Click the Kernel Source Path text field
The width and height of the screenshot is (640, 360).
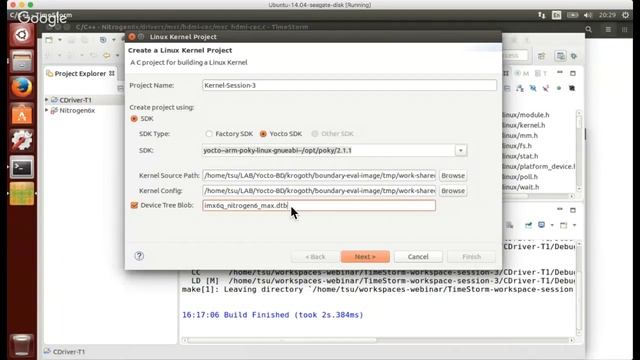pyautogui.click(x=319, y=176)
